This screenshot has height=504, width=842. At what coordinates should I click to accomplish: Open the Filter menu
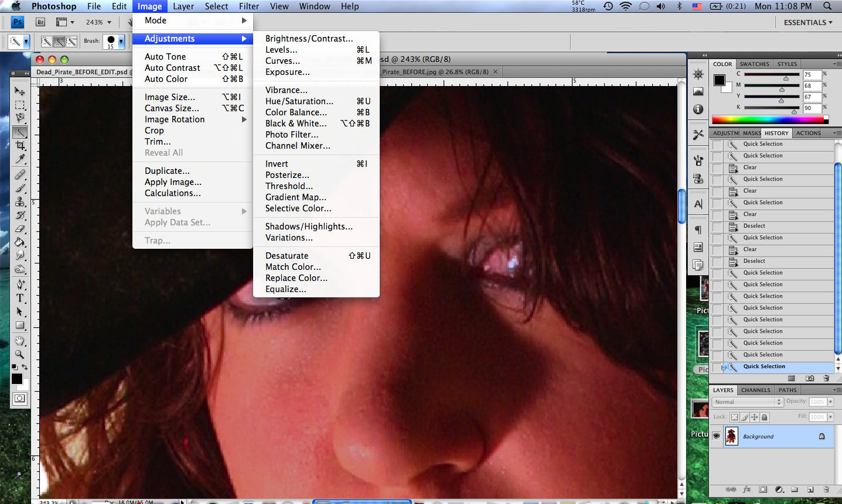[249, 6]
